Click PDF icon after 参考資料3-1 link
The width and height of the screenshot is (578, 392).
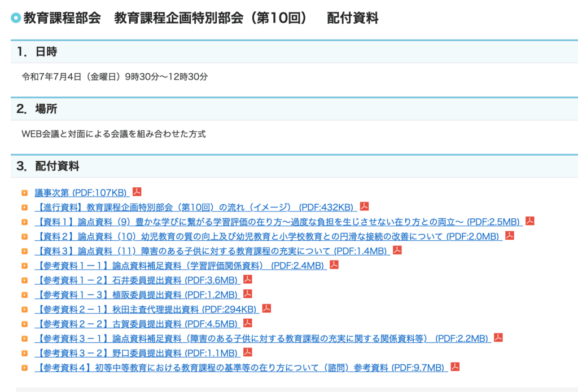click(x=498, y=338)
